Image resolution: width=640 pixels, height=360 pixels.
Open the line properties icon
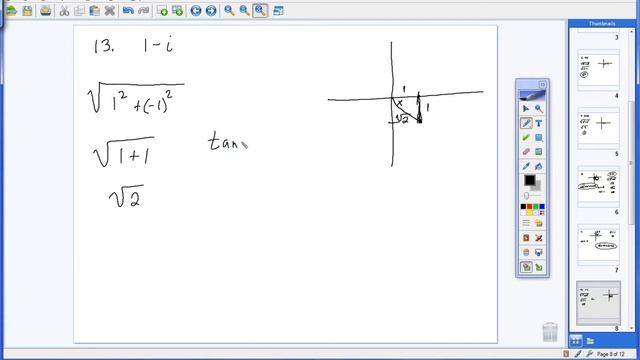point(526,223)
